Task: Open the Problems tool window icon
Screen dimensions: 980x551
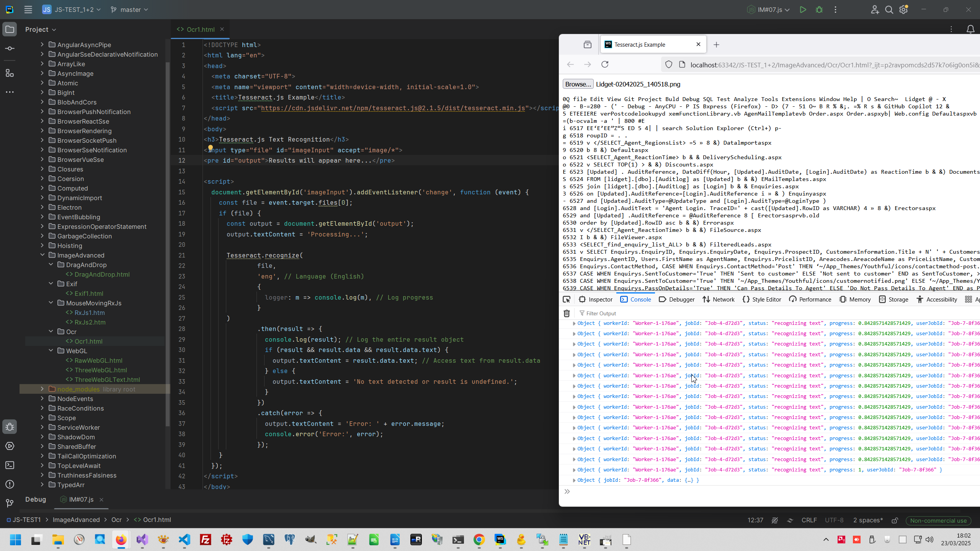Action: (10, 484)
